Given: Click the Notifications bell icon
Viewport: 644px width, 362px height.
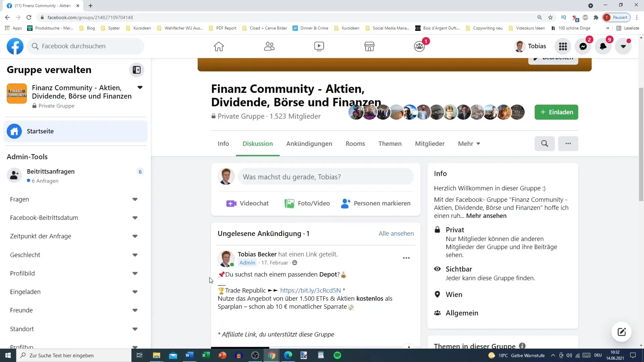Looking at the screenshot, I should click(x=603, y=46).
